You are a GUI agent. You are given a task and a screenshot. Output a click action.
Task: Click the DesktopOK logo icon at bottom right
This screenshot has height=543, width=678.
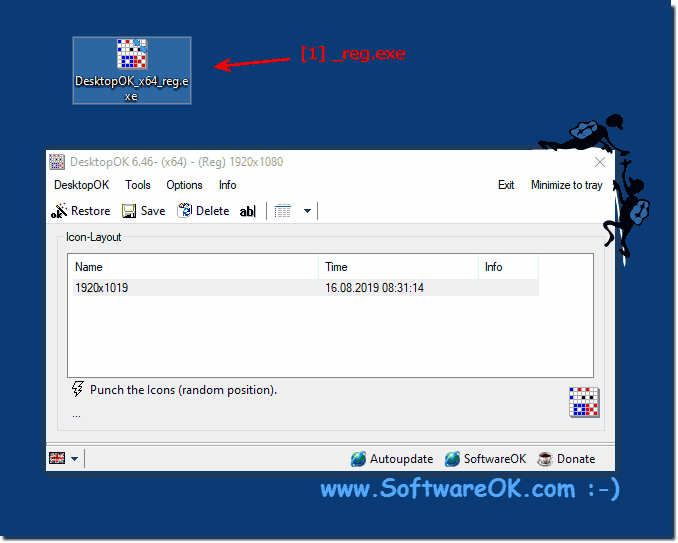pos(584,402)
